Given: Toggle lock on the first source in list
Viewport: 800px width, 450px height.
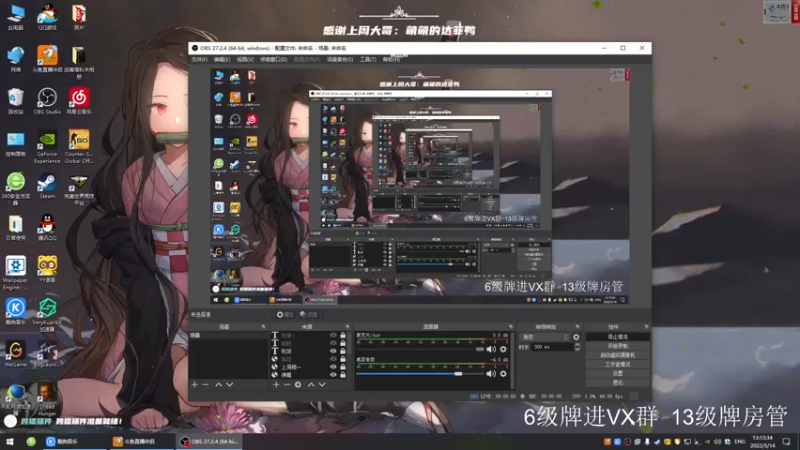Looking at the screenshot, I should [x=343, y=336].
